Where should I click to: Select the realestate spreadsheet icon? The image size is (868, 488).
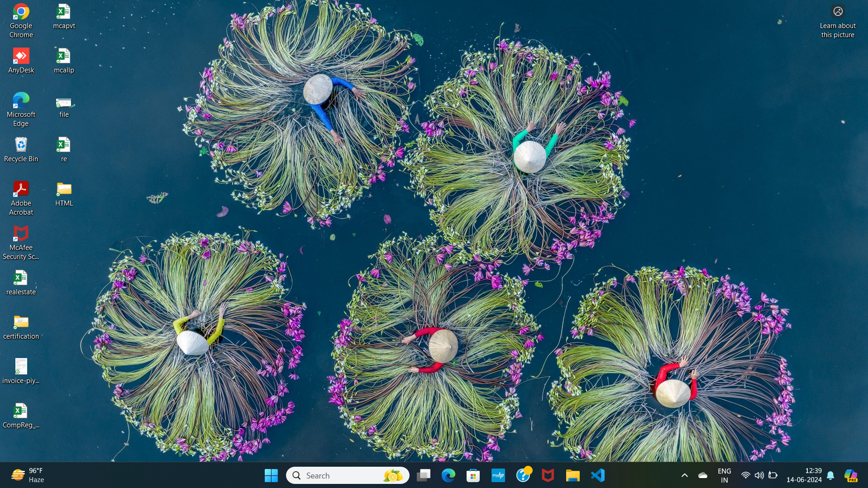pyautogui.click(x=21, y=283)
